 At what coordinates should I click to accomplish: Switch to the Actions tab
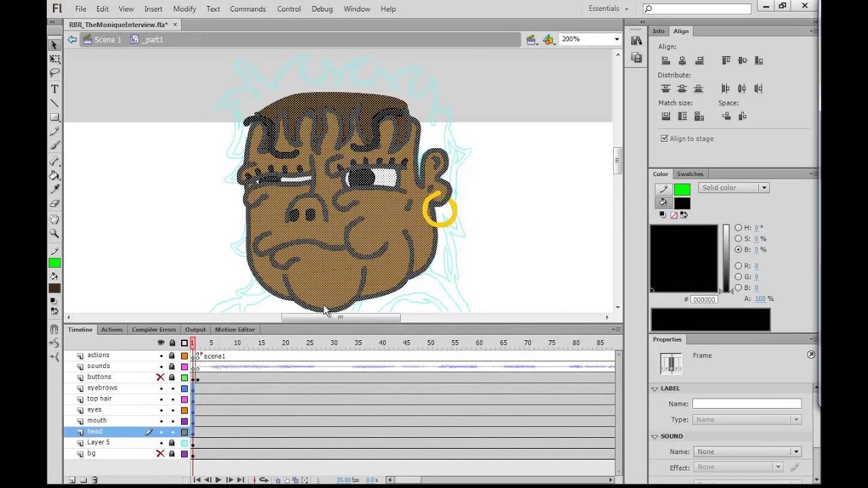(112, 329)
